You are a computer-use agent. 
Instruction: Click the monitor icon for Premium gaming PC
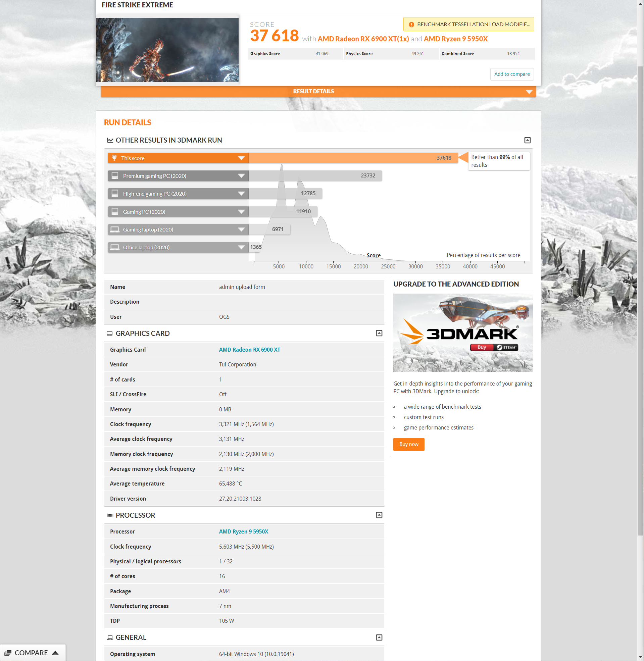point(115,175)
